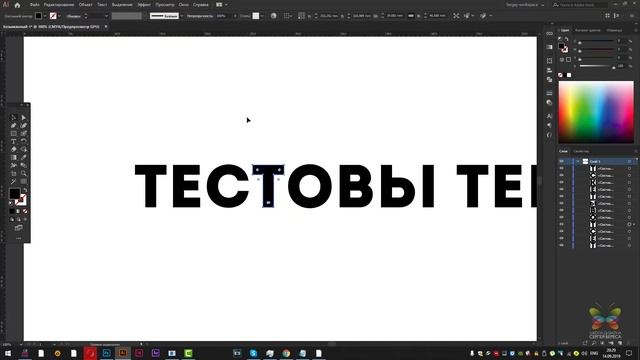Open Windows Start menu
This screenshot has height=360, width=640.
(x=8, y=353)
